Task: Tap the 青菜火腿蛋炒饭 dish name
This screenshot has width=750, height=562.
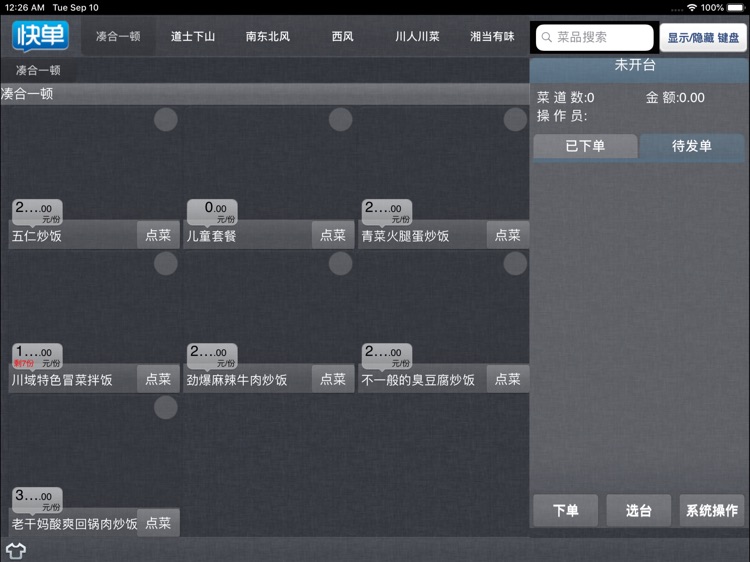Action: coord(405,236)
